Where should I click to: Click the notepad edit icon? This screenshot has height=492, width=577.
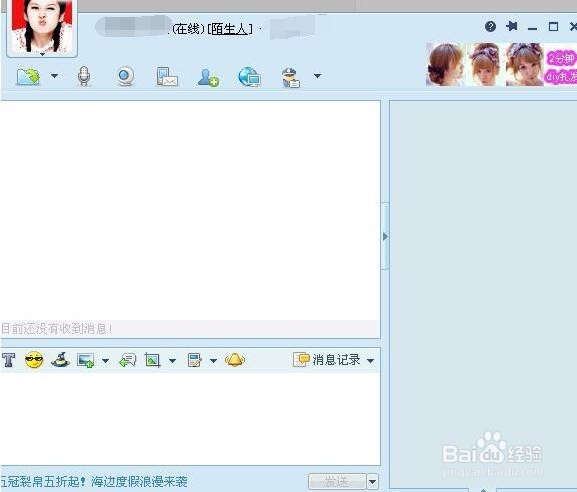coord(194,360)
